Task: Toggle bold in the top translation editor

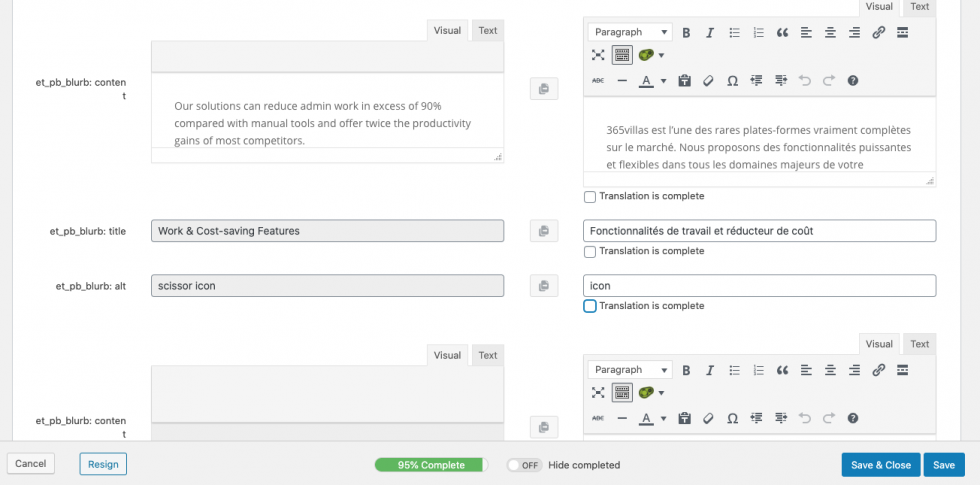Action: pyautogui.click(x=686, y=32)
